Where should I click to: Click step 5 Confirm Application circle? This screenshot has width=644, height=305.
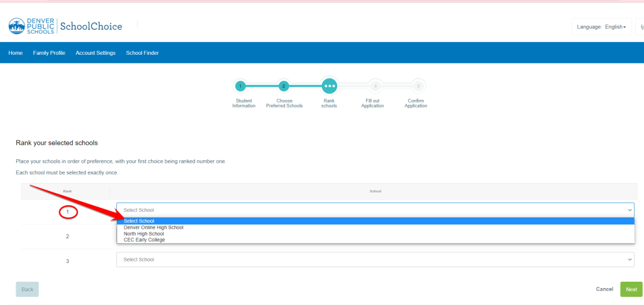418,86
